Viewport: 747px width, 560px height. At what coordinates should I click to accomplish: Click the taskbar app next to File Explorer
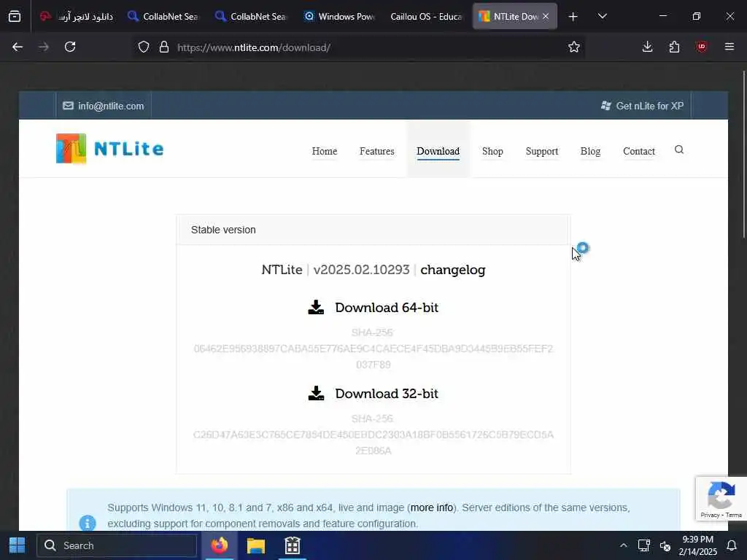tap(293, 545)
